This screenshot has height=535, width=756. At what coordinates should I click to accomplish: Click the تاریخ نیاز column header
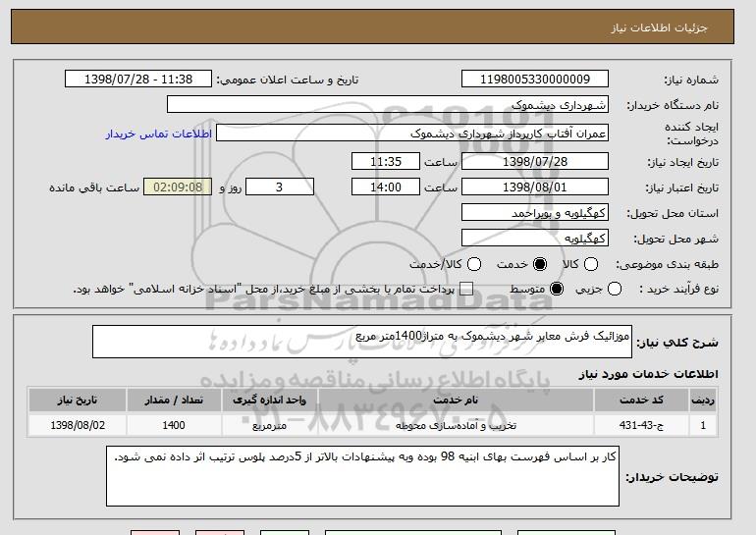[x=78, y=401]
